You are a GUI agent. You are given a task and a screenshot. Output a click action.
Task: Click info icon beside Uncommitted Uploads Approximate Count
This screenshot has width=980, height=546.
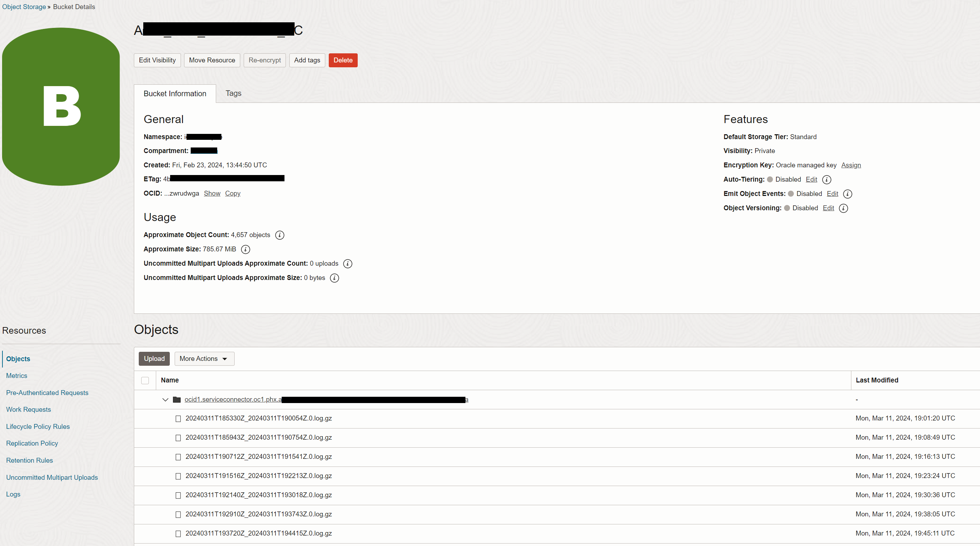pos(347,264)
